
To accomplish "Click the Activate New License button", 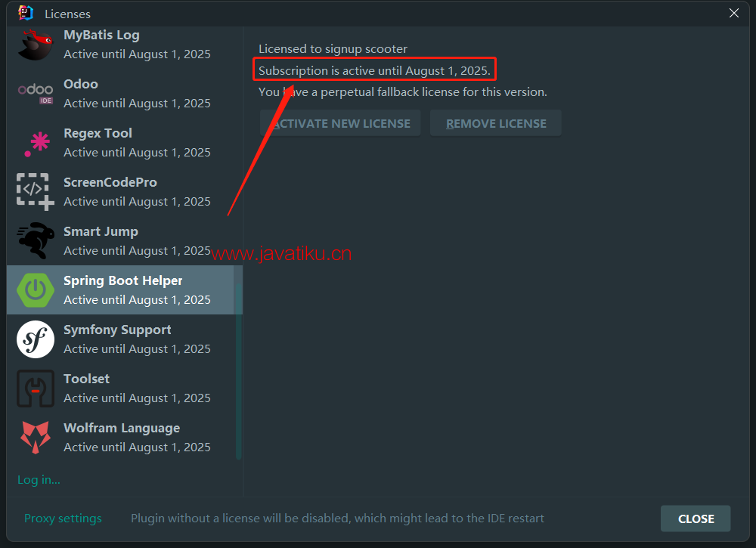I will tap(340, 123).
